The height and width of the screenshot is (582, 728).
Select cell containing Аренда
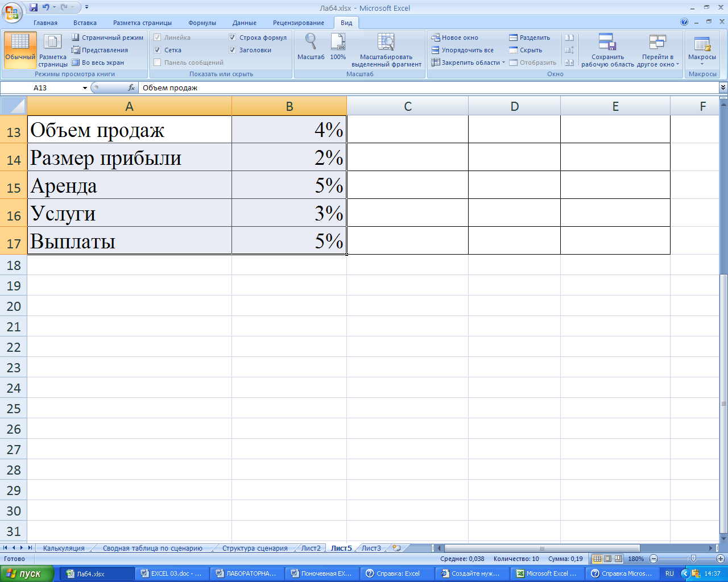(130, 185)
